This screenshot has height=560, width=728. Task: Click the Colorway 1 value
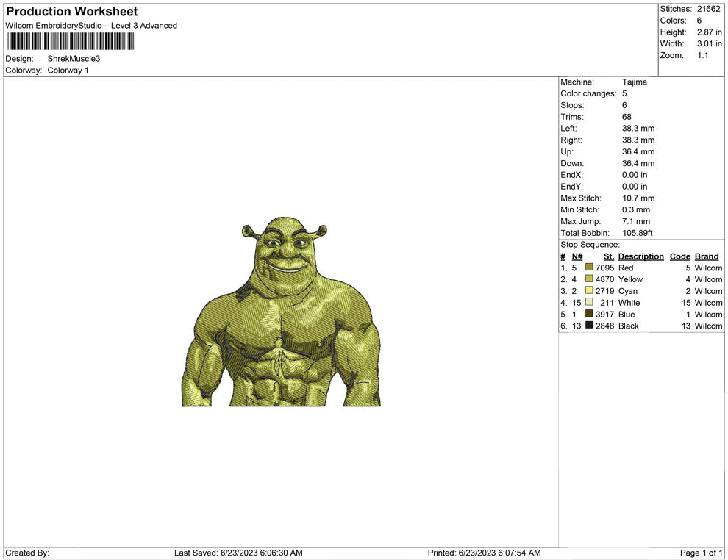[68, 70]
